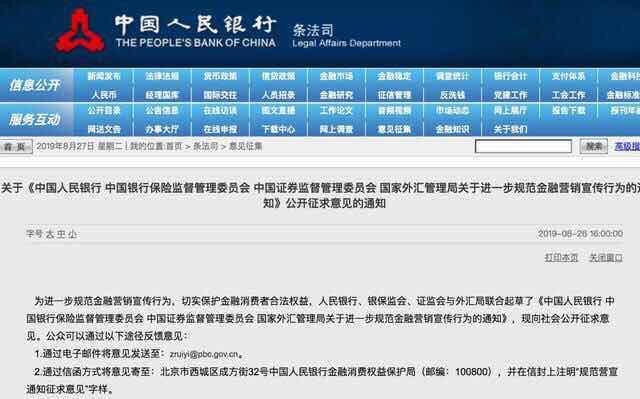
Task: Open the 新闻发布 menu item
Action: click(x=104, y=76)
